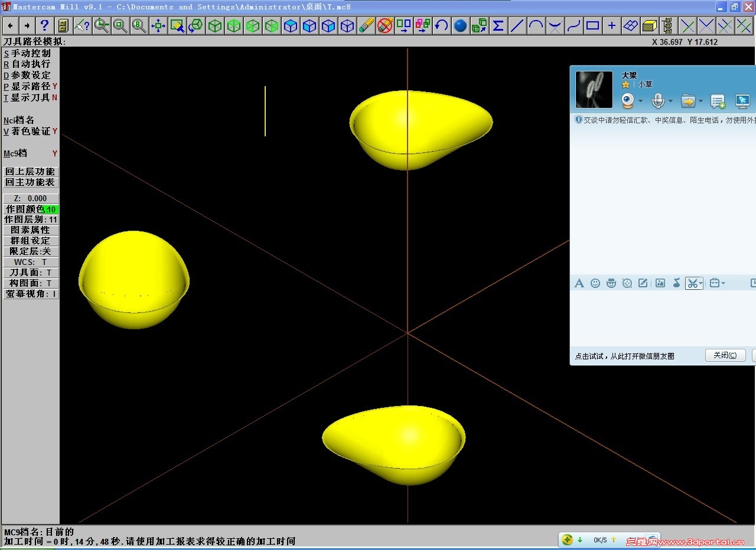This screenshot has width=756, height=550.
Task: Toggle shading with the blue sphere icon
Action: coord(460,25)
